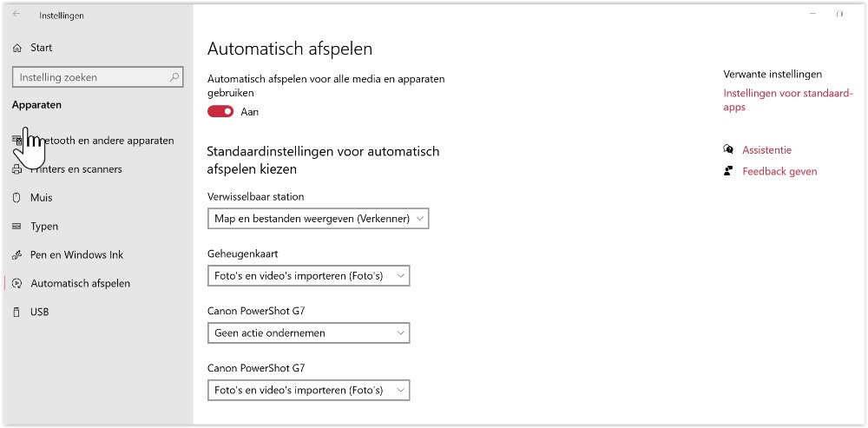Click the Assistentie chat icon
Viewport: 868px width, 428px height.
pyautogui.click(x=729, y=150)
